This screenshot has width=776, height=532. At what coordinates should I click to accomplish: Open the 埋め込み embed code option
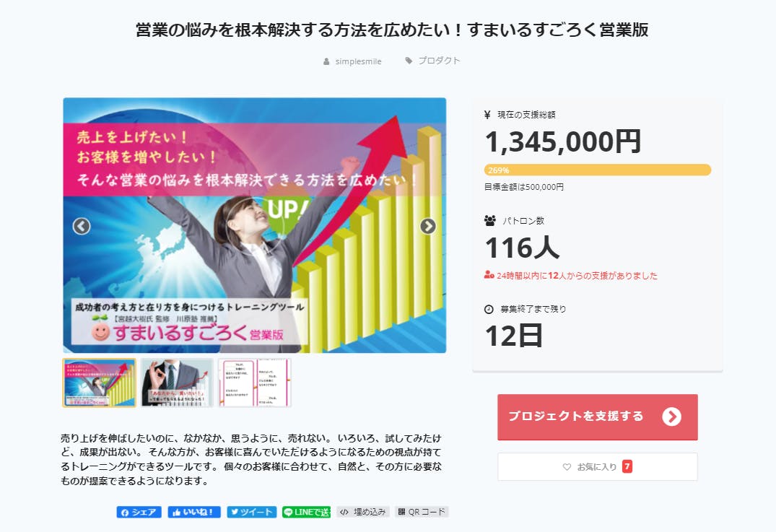363,512
